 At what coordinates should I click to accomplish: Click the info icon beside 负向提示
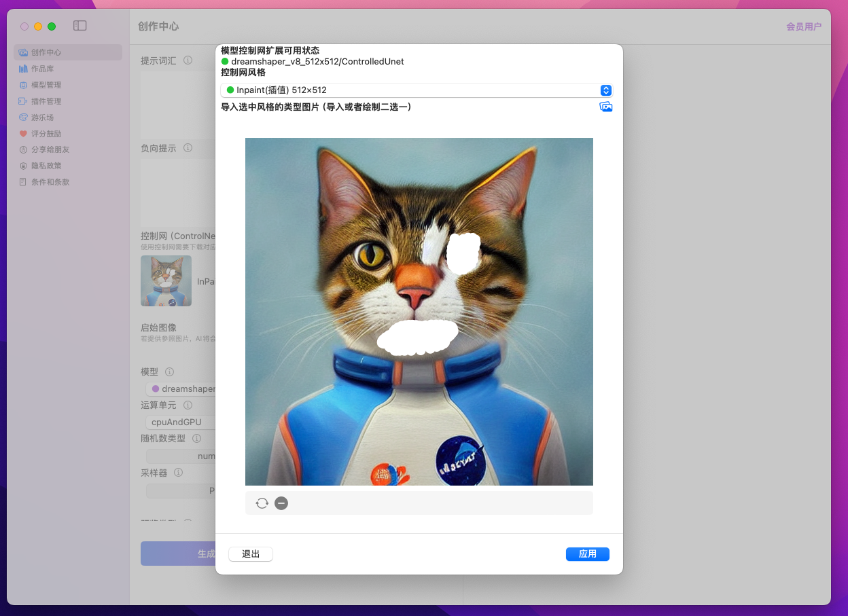tap(188, 148)
